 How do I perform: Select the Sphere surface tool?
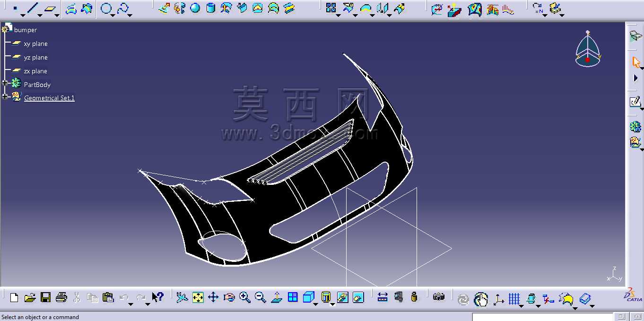click(x=195, y=8)
